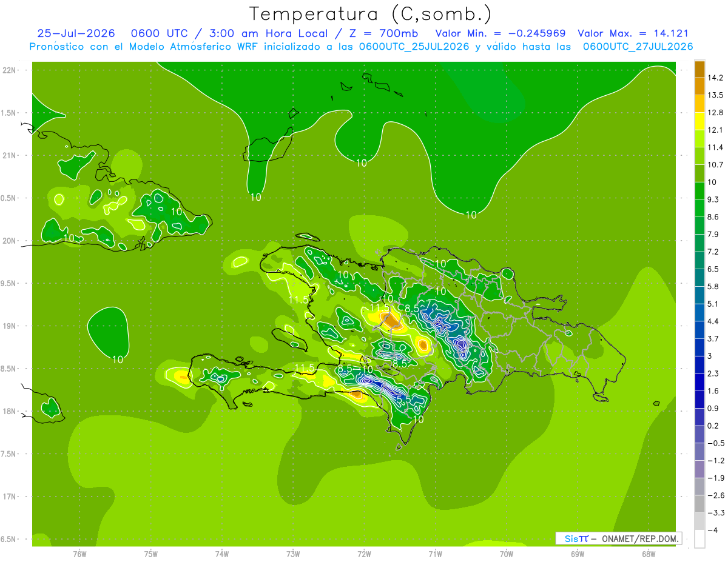Click the '22N' latitude label
The height and width of the screenshot is (562, 728).
point(9,70)
